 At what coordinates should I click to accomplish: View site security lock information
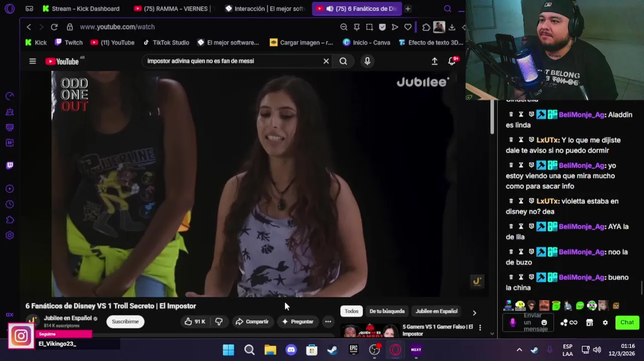coord(70,27)
